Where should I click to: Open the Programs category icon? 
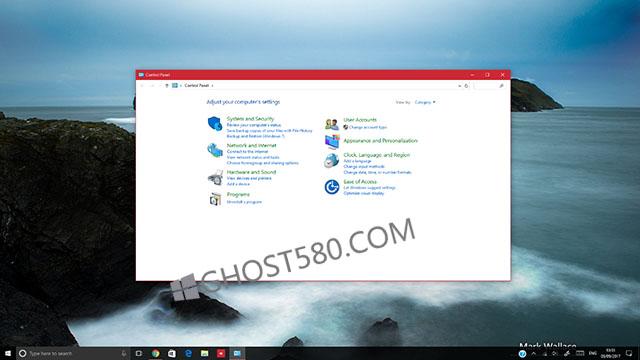[215, 199]
